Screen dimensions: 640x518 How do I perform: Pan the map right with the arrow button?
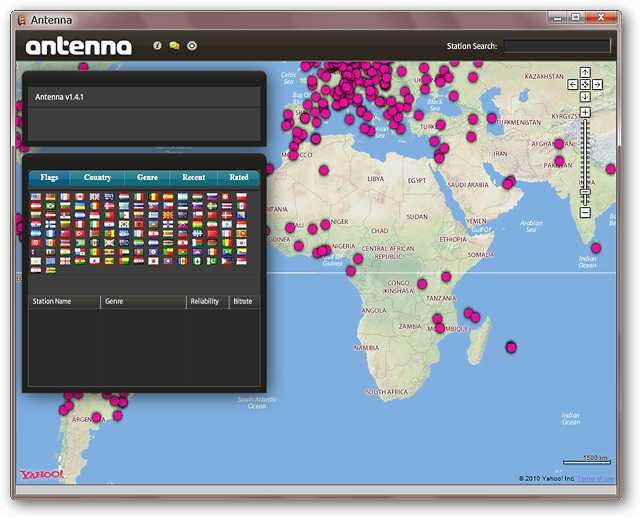point(597,85)
